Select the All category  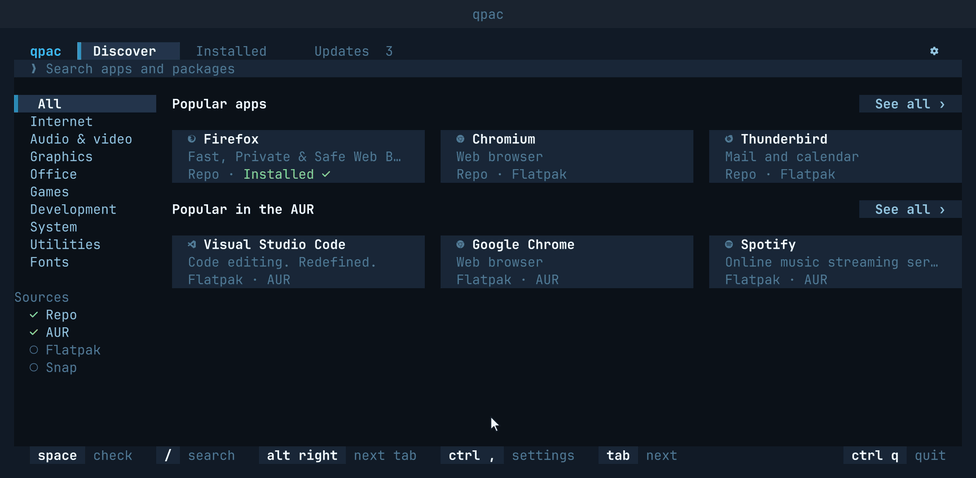pos(85,104)
